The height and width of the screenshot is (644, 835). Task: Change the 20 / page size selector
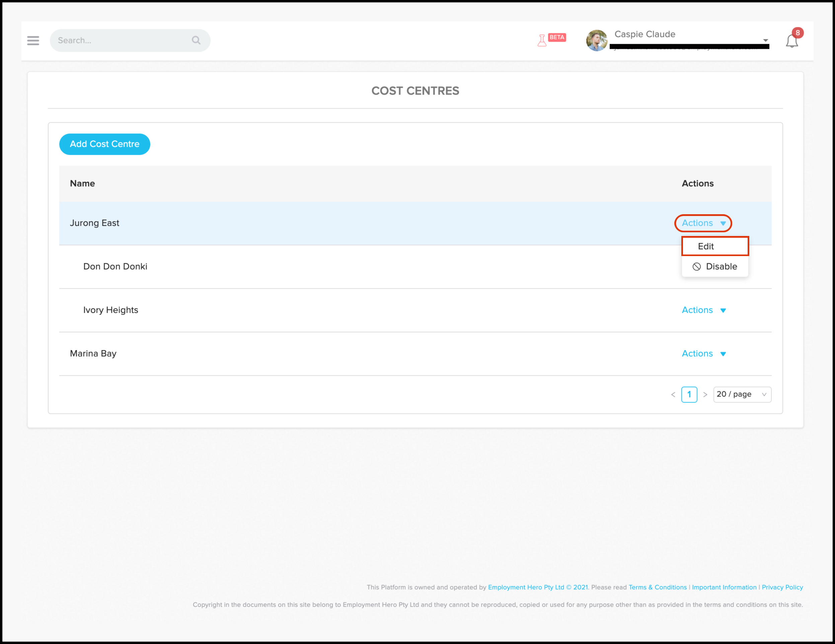click(x=742, y=394)
